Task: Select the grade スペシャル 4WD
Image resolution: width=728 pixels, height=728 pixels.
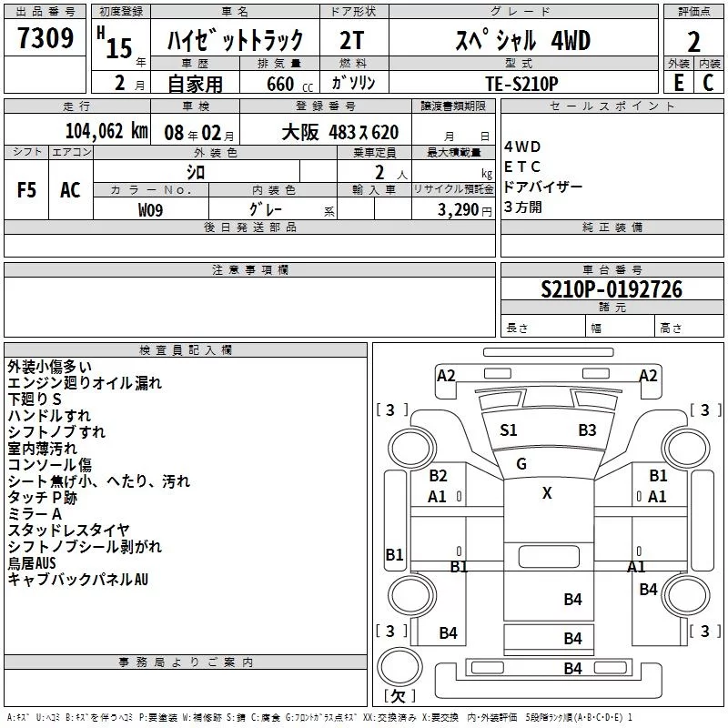Action: [522, 40]
